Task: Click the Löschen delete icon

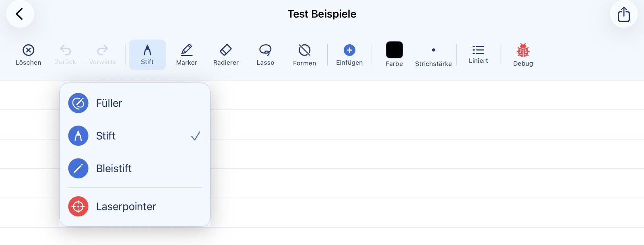Action: click(28, 54)
